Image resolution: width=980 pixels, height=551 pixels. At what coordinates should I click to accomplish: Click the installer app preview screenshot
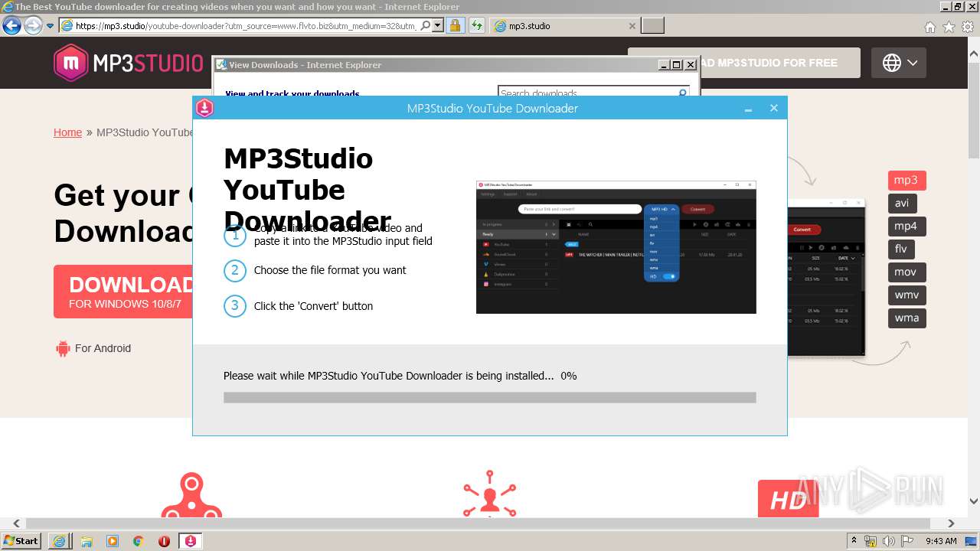coord(616,247)
